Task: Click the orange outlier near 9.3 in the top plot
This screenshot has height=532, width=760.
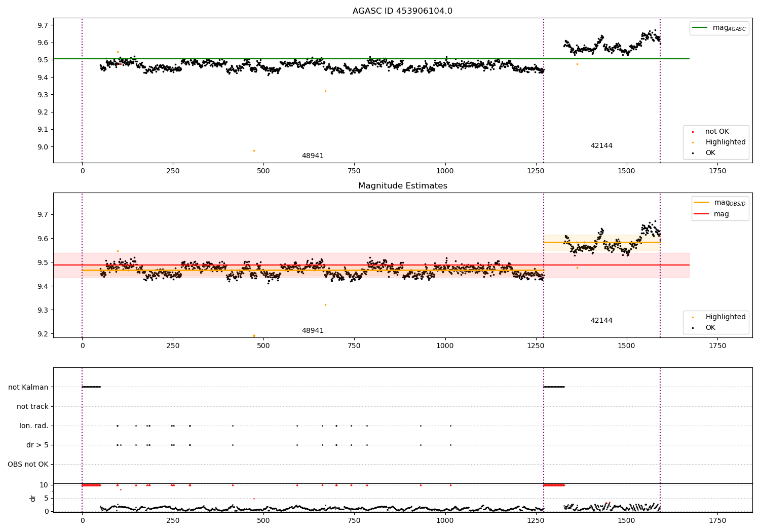Action: coord(325,91)
